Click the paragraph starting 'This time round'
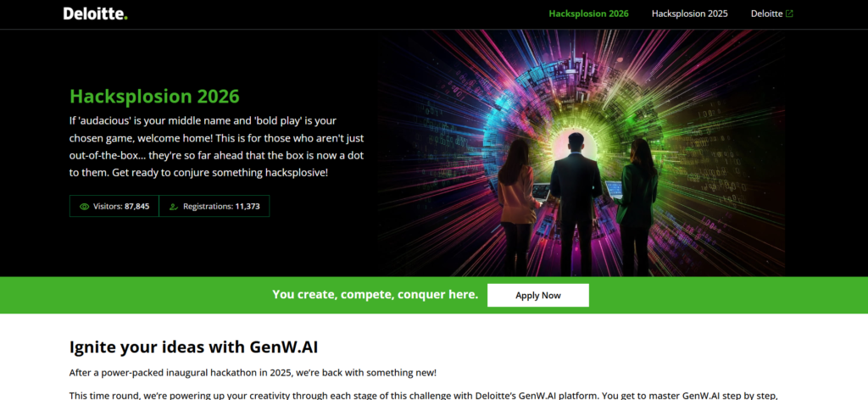The width and height of the screenshot is (868, 400). [x=424, y=395]
